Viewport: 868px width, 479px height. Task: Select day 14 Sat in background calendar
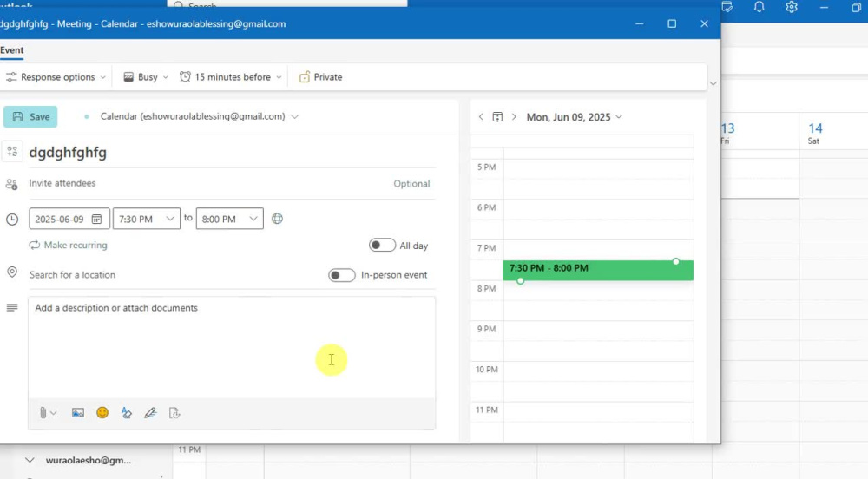point(815,133)
